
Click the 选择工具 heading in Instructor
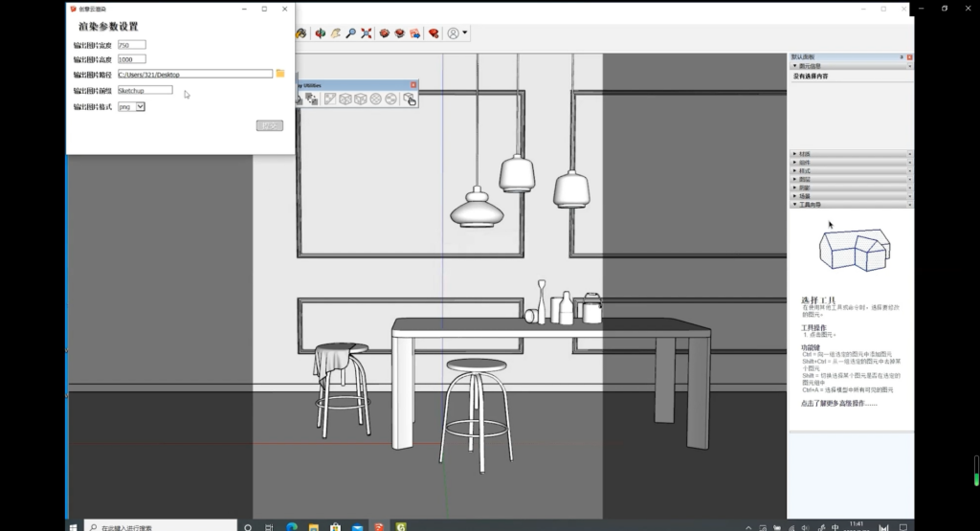[818, 300]
